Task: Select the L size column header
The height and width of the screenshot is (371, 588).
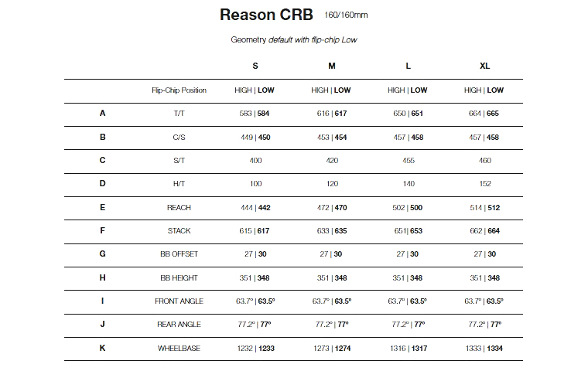Action: coord(408,66)
